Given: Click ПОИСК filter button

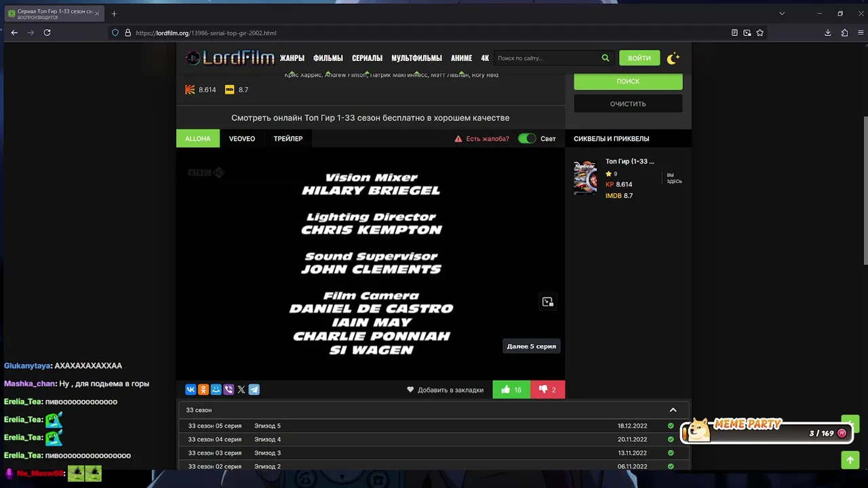Looking at the screenshot, I should click(x=628, y=81).
